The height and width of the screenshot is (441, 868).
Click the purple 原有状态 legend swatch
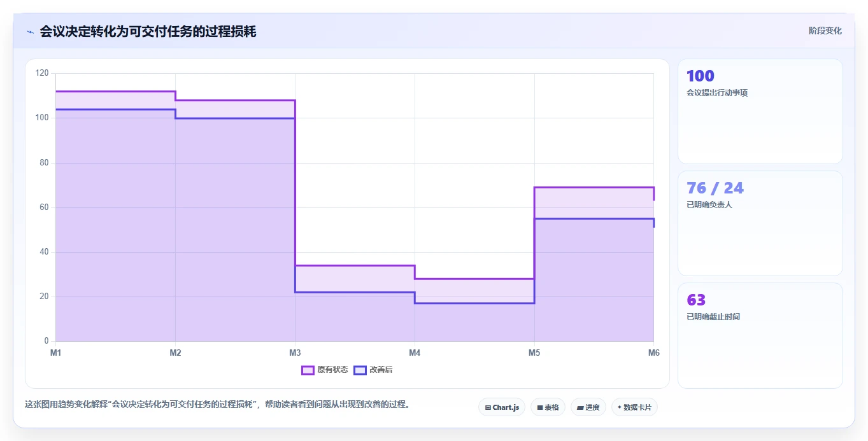pyautogui.click(x=308, y=370)
